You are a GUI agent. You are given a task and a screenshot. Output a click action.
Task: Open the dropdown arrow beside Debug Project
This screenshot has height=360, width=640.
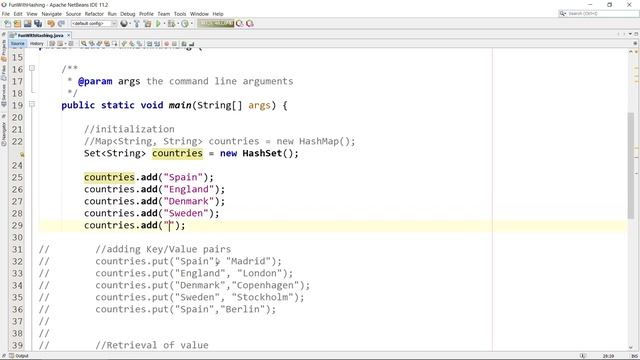[178, 24]
